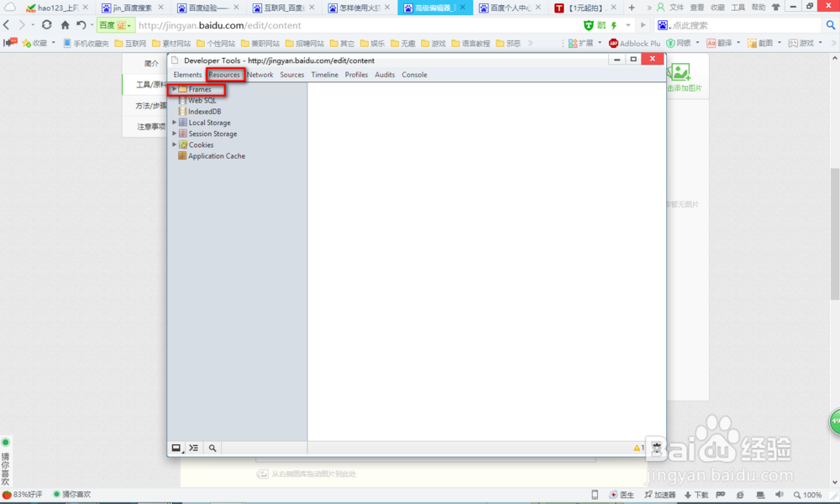
Task: Switch to 百度个人中心 browser tab
Action: tap(511, 8)
